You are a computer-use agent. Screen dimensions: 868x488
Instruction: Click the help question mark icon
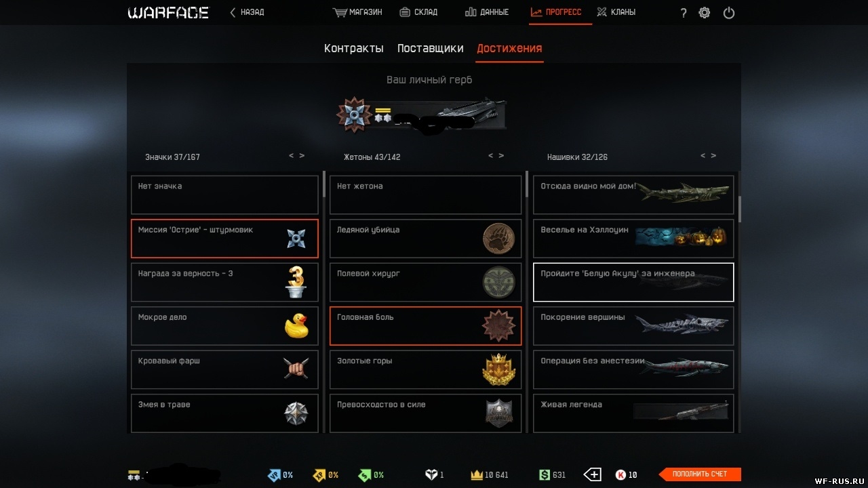683,13
